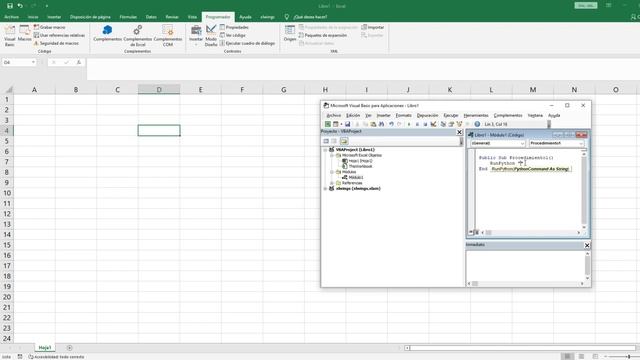Switch to the Inicio ribbon tab

coord(33,17)
